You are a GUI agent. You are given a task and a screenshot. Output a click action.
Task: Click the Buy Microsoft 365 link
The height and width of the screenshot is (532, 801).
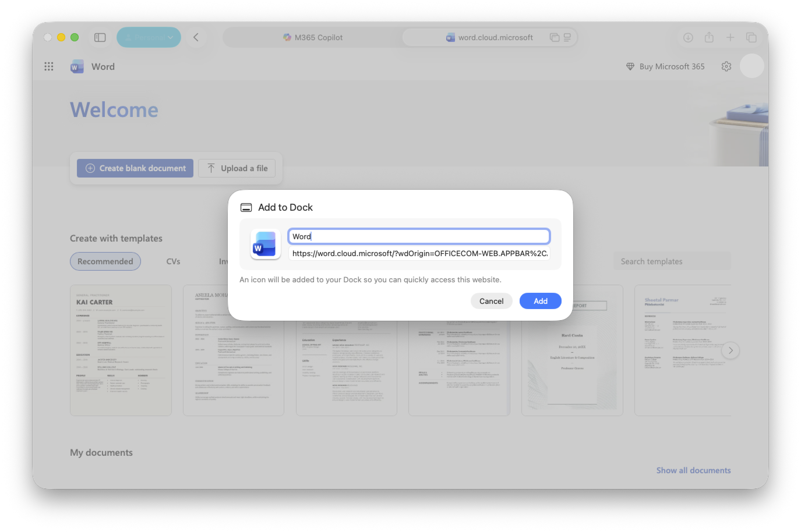[x=665, y=66]
